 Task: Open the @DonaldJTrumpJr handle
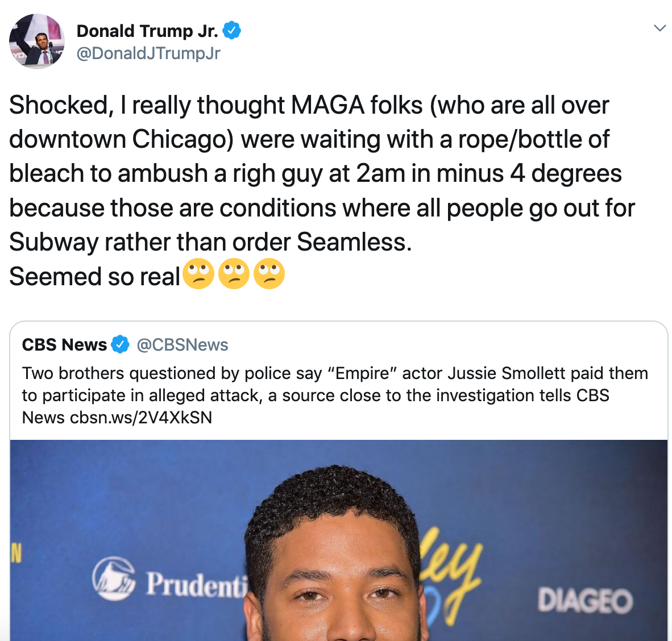click(148, 53)
